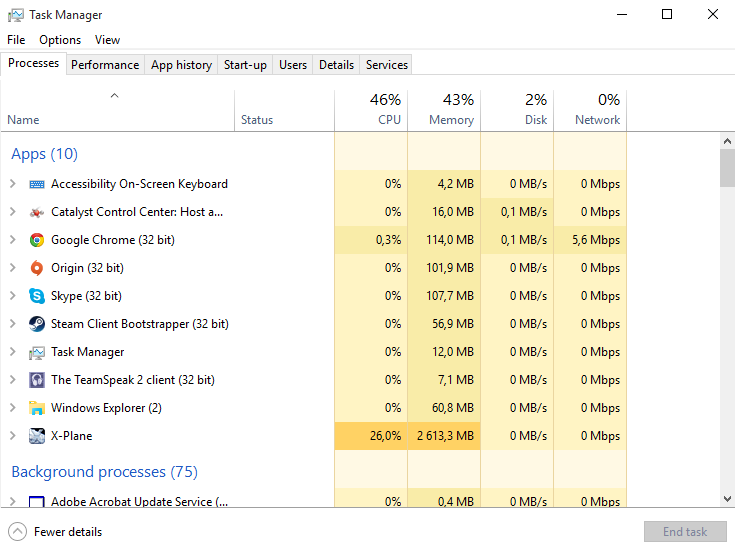Switch to the App history tab
This screenshot has width=735, height=556.
[181, 65]
